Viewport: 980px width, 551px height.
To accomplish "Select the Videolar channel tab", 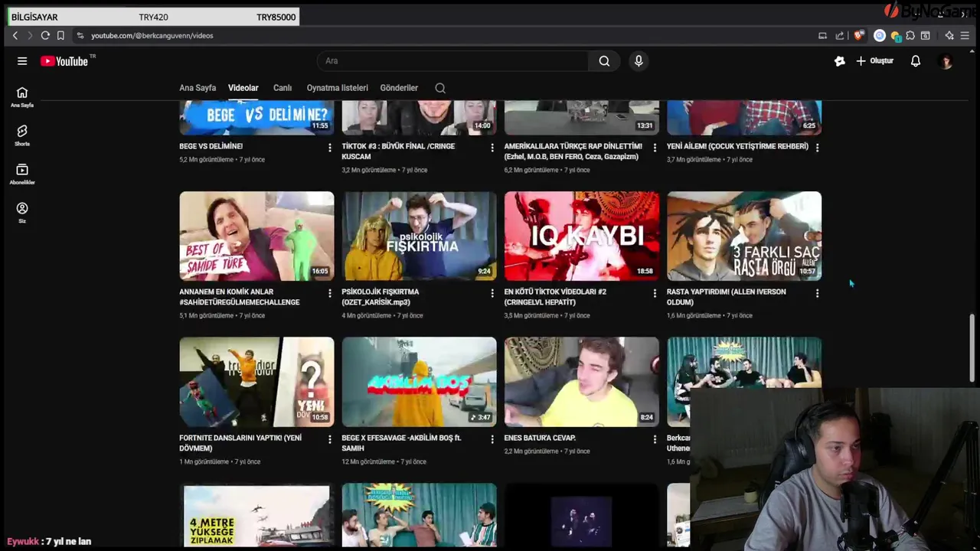I will (x=243, y=88).
